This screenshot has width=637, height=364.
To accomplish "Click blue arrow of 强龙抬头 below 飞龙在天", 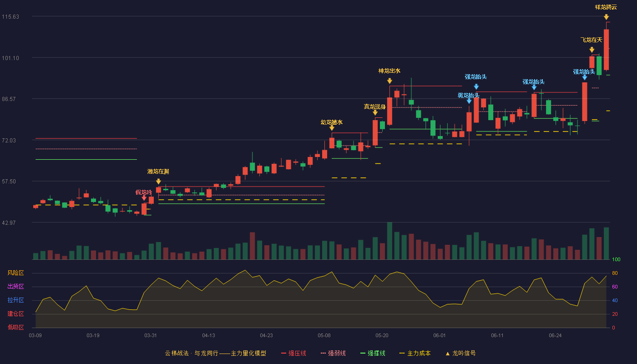I will click(x=585, y=77).
